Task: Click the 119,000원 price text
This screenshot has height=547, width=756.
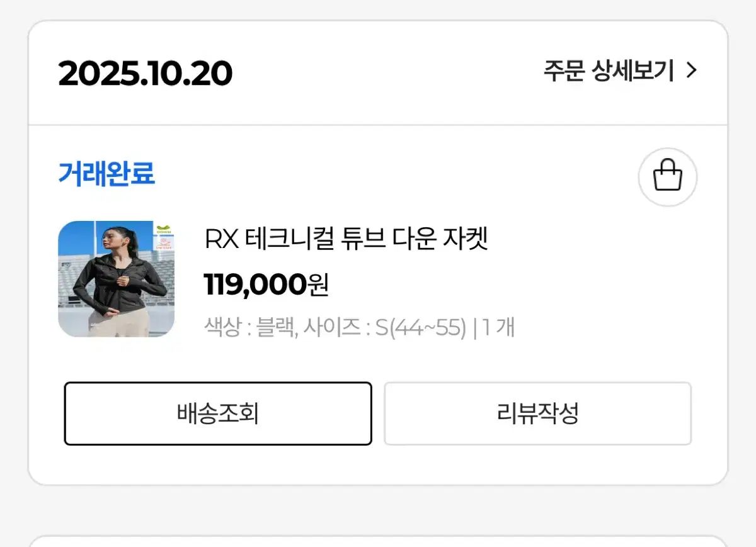Action: coord(255,285)
